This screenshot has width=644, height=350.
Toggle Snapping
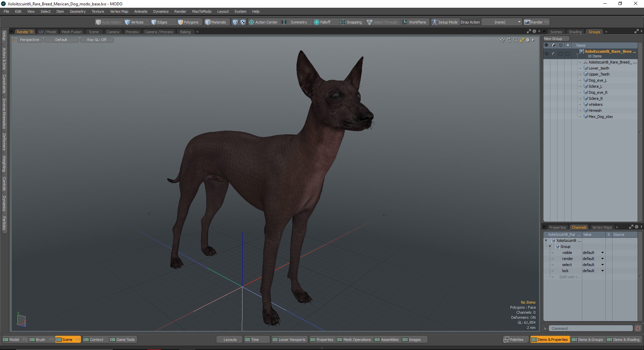click(x=351, y=22)
